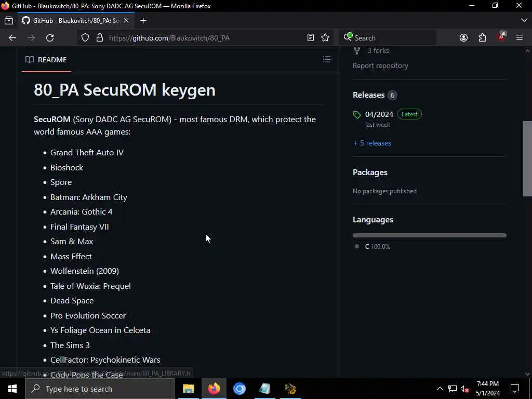
Task: Click the muted volume tray icon
Action: 464,389
